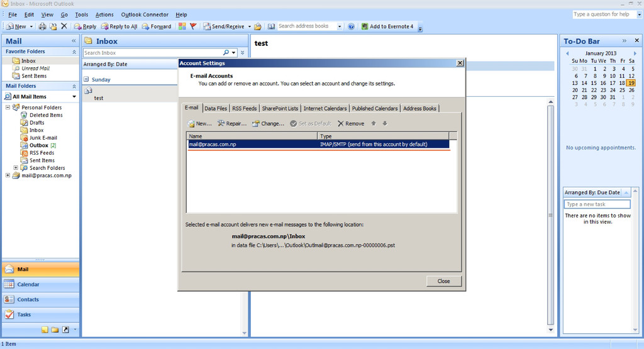
Task: Switch to the RSS Feeds tab
Action: tap(245, 108)
